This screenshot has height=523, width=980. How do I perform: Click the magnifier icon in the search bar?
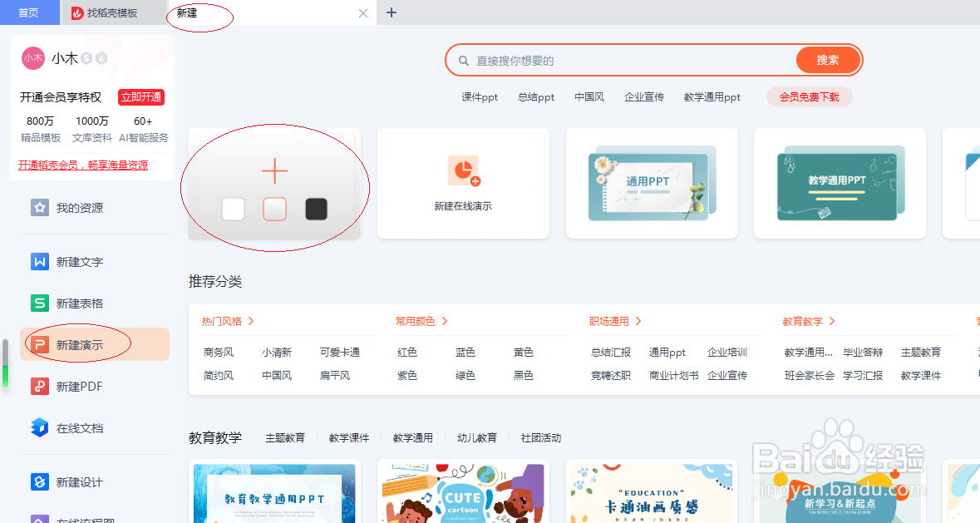tap(464, 60)
